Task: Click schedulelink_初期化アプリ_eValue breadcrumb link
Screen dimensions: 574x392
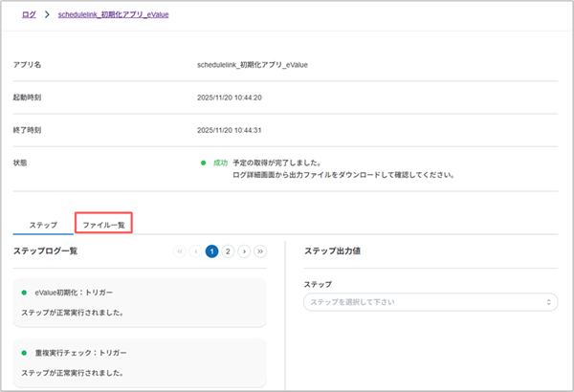Action: coord(114,15)
